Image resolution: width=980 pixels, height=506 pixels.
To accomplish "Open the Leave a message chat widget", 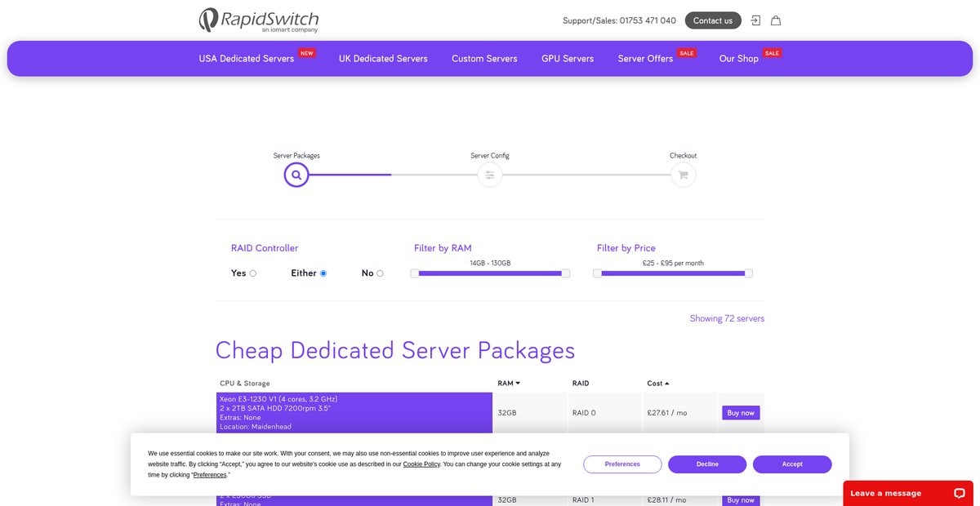I will click(x=908, y=493).
